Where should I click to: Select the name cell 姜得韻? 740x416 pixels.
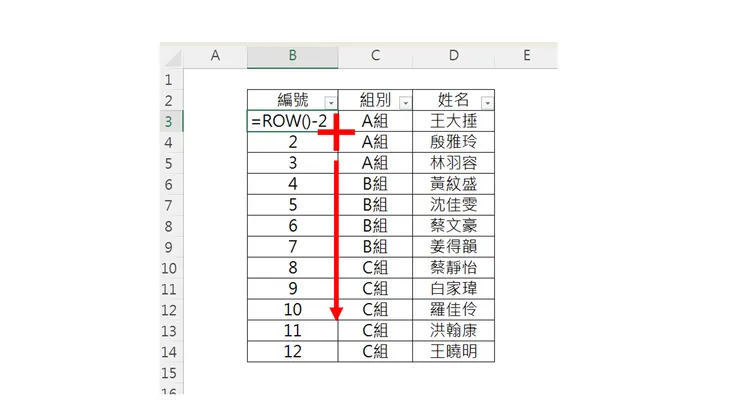[x=454, y=246]
